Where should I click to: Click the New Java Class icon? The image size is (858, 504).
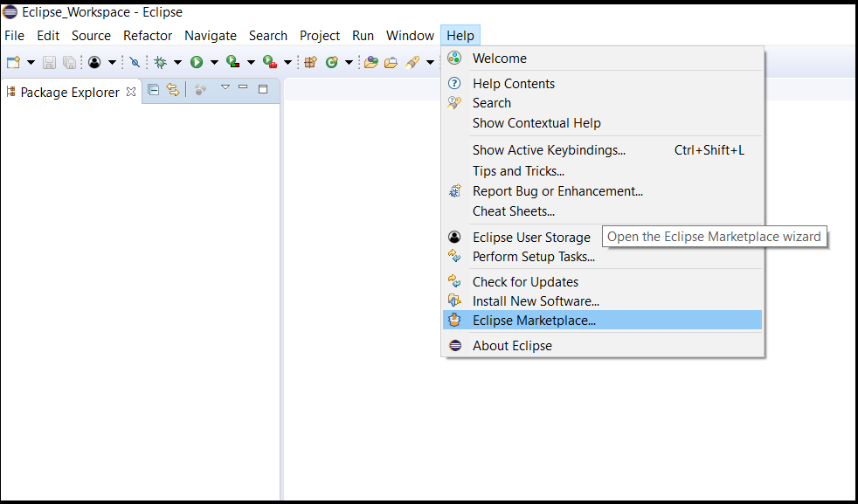[332, 62]
